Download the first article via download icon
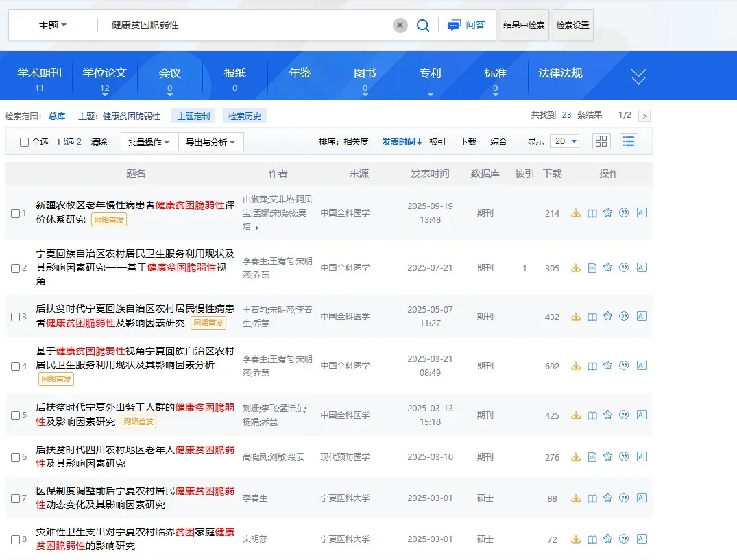 click(576, 213)
